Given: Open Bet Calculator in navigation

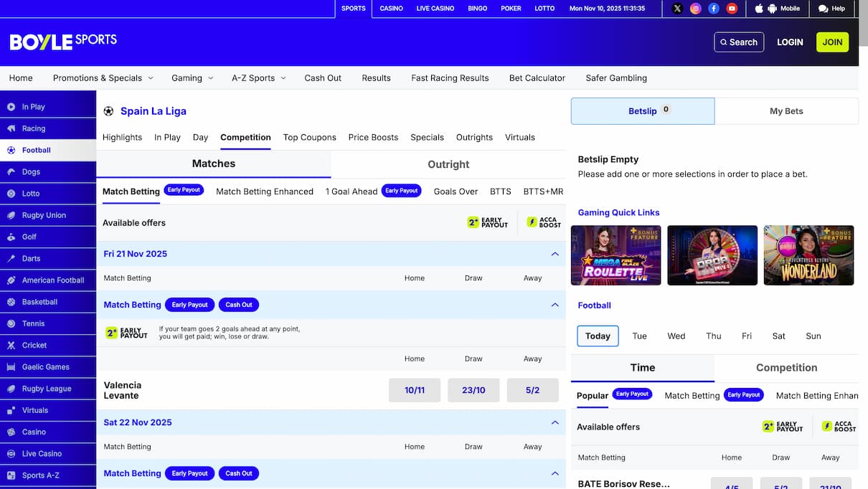Looking at the screenshot, I should pyautogui.click(x=537, y=78).
